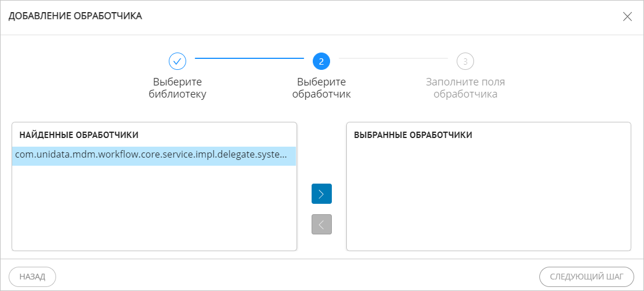Click the step 2 circle indicator
Screen dimensions: 644x291
click(x=321, y=61)
